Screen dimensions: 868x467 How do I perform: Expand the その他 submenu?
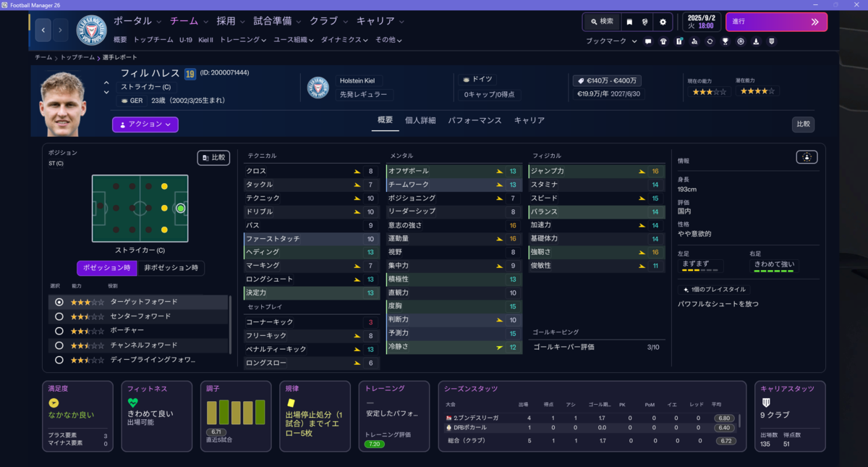point(388,40)
